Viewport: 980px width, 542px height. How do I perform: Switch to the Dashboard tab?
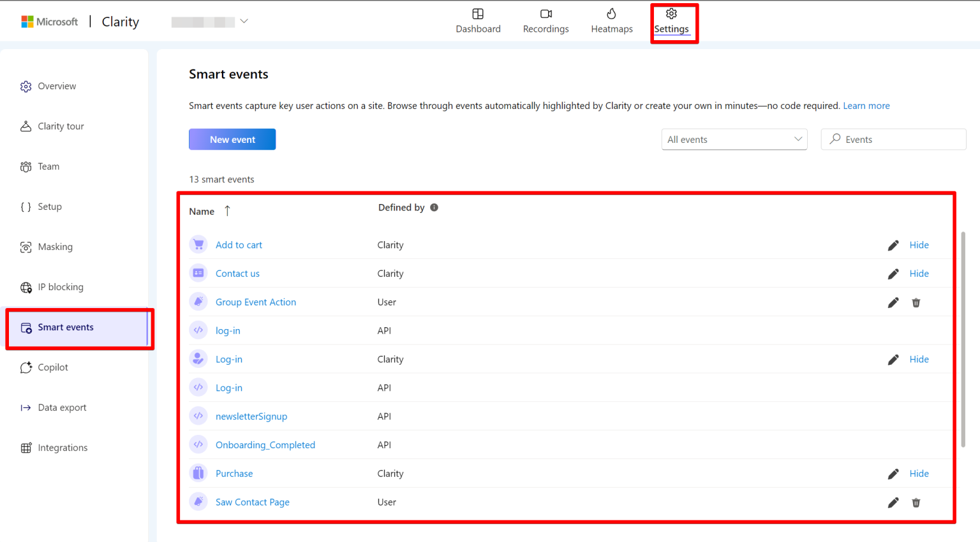478,20
